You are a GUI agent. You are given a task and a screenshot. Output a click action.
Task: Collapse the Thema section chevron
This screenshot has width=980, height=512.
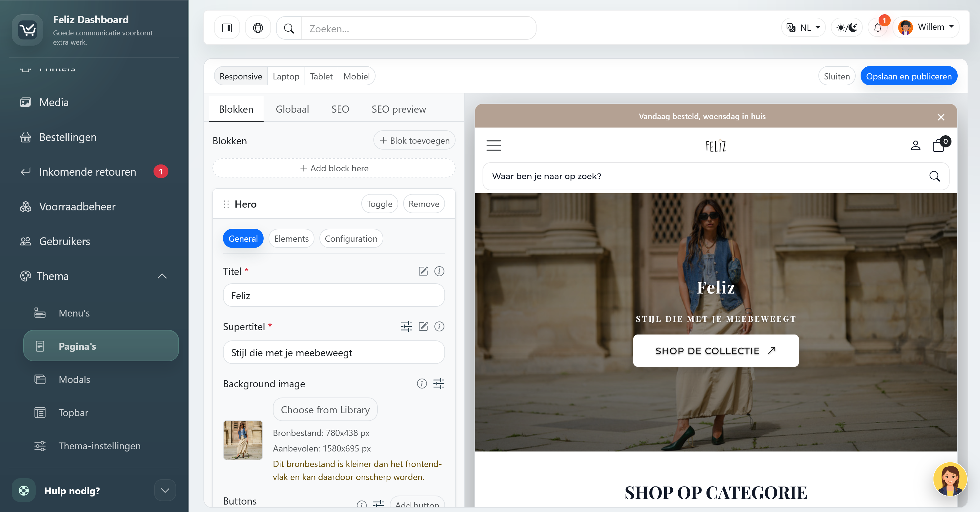click(162, 276)
